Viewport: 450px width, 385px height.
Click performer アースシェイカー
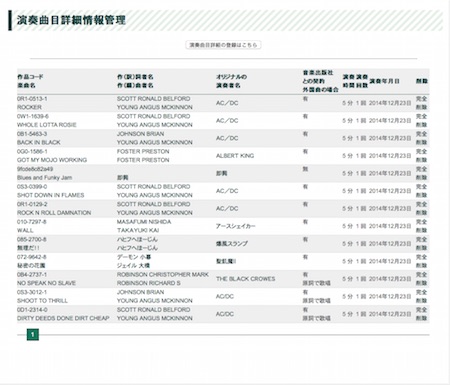pos(235,226)
